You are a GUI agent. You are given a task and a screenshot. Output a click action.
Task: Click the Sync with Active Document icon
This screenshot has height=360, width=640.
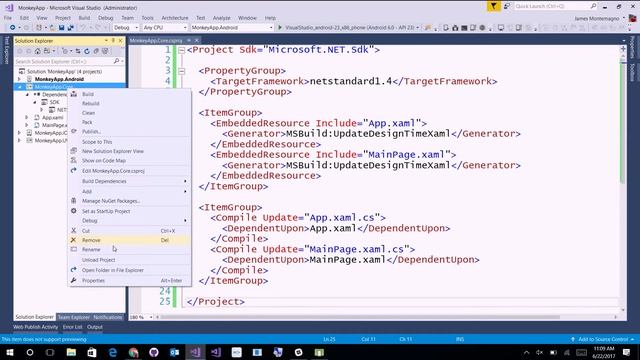[x=78, y=51]
